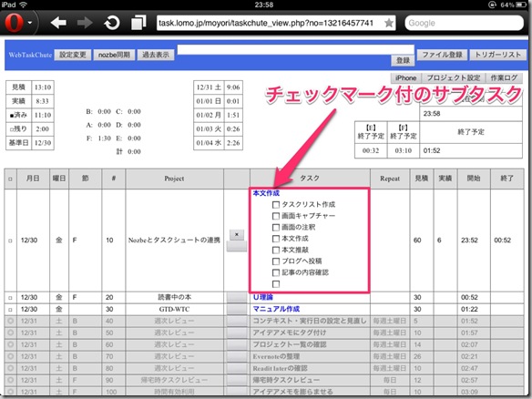Click task コンテキスト・実行日の設定と見直し

pos(310,321)
